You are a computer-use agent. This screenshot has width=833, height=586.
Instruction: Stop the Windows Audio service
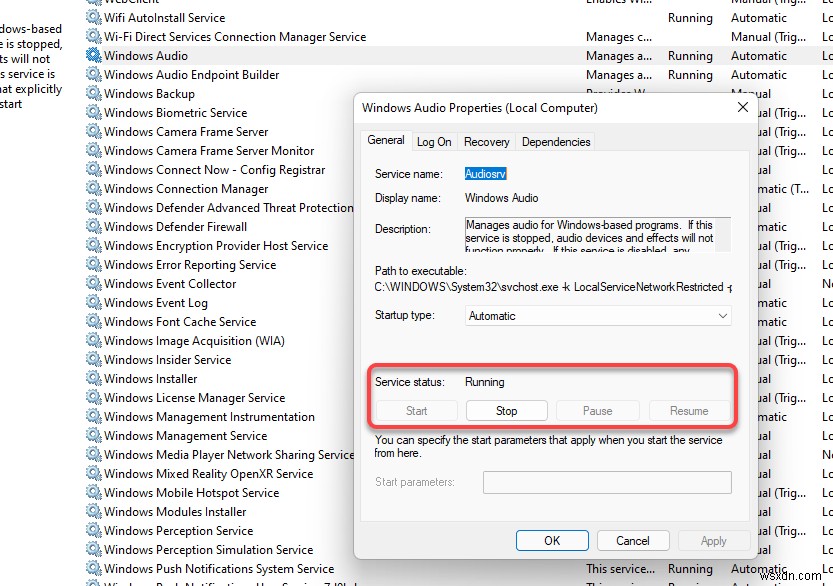coord(506,411)
